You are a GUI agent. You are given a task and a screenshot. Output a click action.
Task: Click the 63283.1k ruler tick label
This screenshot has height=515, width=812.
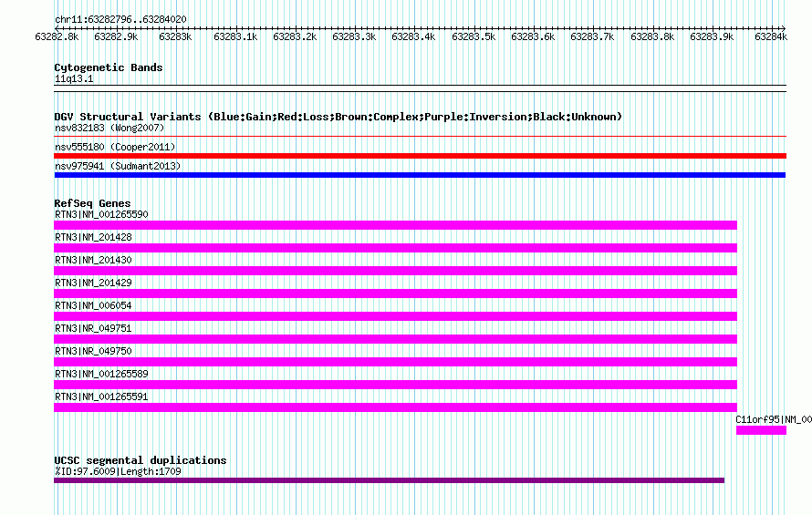tap(235, 36)
